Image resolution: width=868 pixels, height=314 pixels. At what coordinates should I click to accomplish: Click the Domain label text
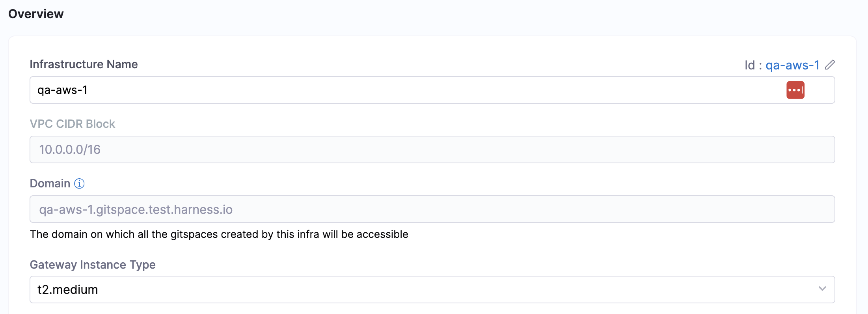pos(50,183)
